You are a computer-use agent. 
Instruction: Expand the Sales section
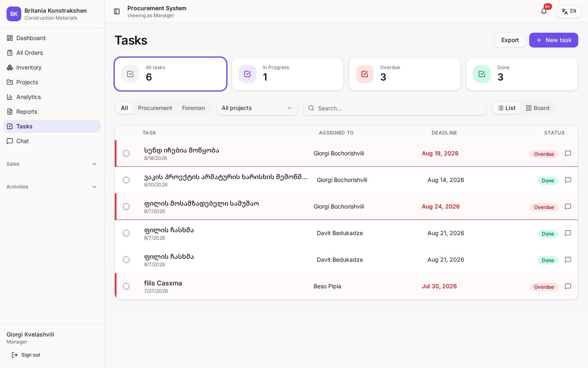[x=52, y=164]
